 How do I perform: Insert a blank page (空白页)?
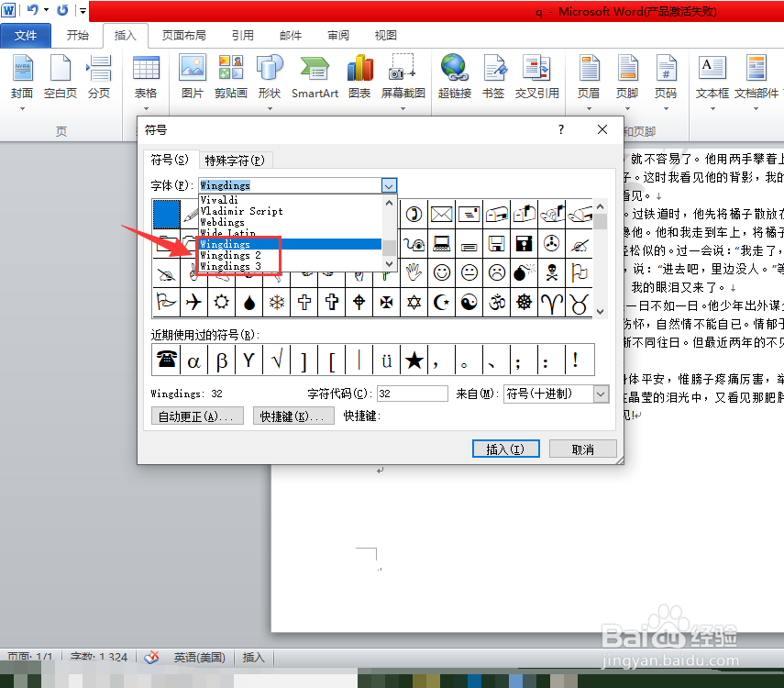pos(61,78)
